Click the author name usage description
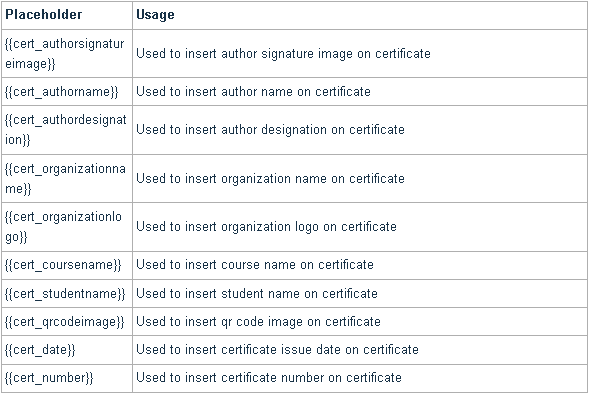The width and height of the screenshot is (590, 395). [x=253, y=91]
